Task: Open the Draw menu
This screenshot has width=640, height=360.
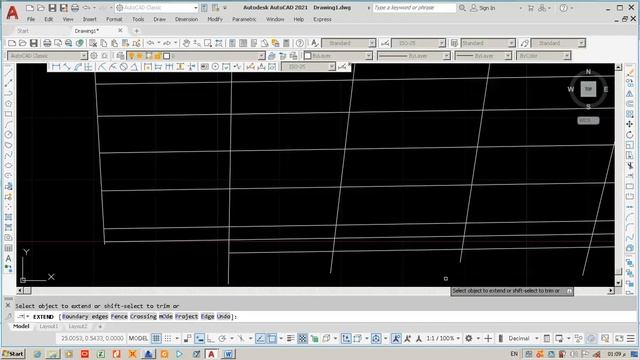Action: [159, 19]
